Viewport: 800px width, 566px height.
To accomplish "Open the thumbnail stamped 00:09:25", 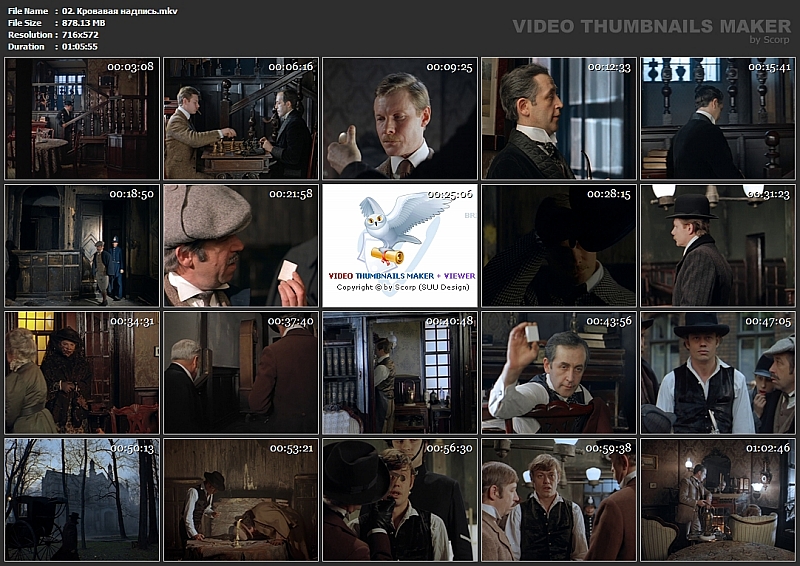I will coord(400,118).
